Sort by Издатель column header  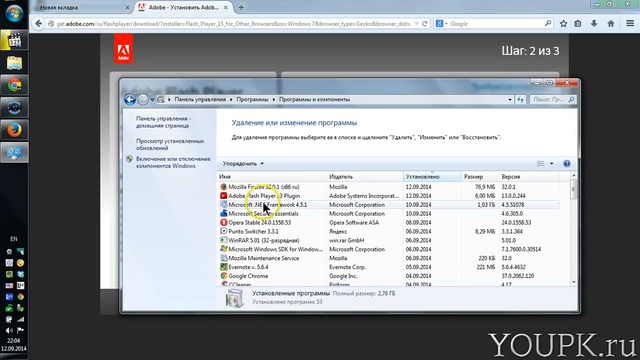tap(365, 177)
